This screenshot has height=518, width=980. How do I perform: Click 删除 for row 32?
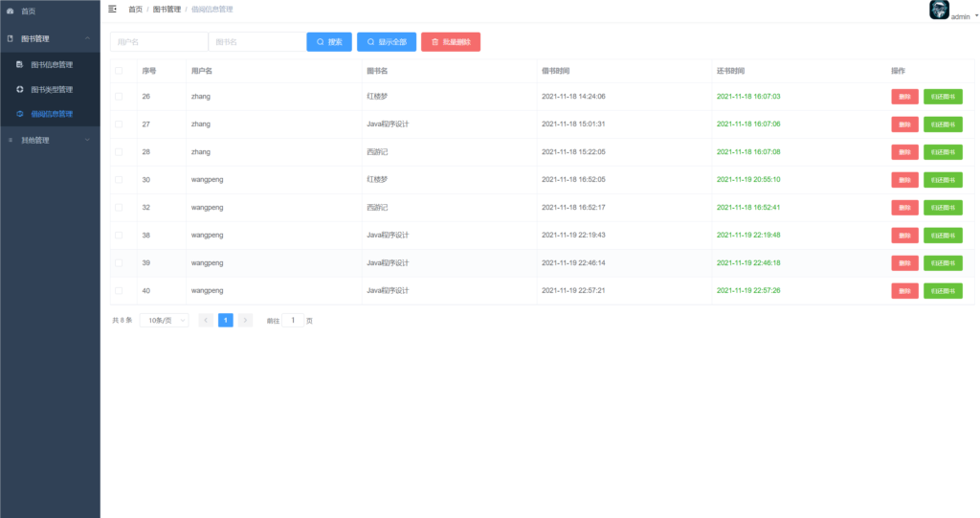click(904, 208)
